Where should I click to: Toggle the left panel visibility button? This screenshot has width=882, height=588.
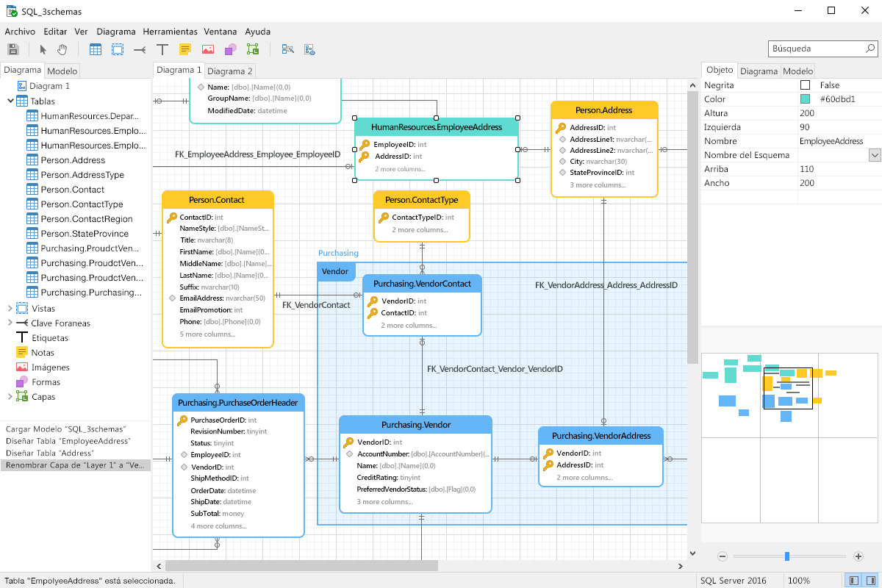pos(853,581)
